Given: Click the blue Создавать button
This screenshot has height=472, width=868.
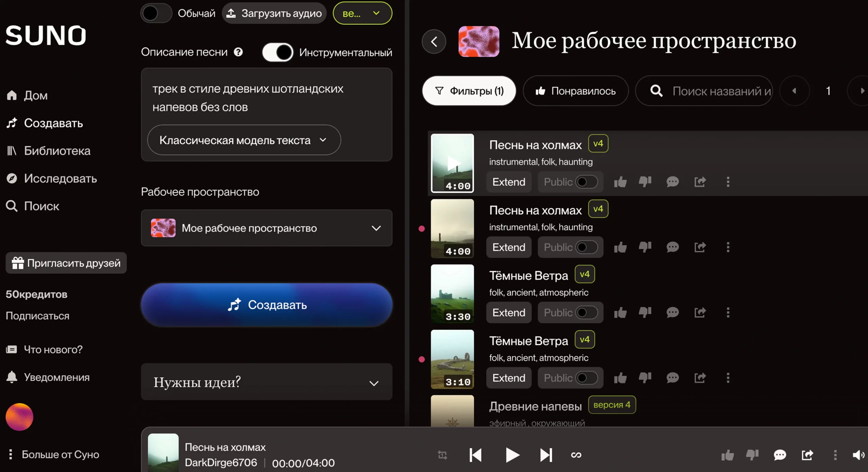Looking at the screenshot, I should [x=267, y=305].
